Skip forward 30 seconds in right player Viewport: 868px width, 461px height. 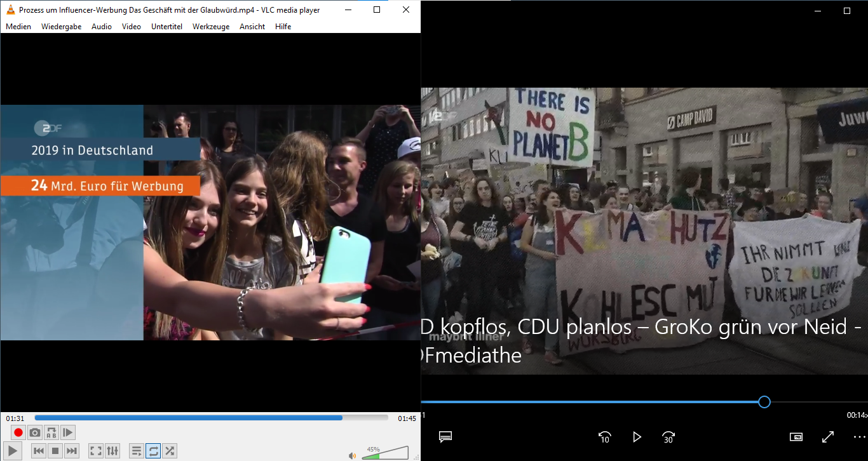pyautogui.click(x=668, y=437)
